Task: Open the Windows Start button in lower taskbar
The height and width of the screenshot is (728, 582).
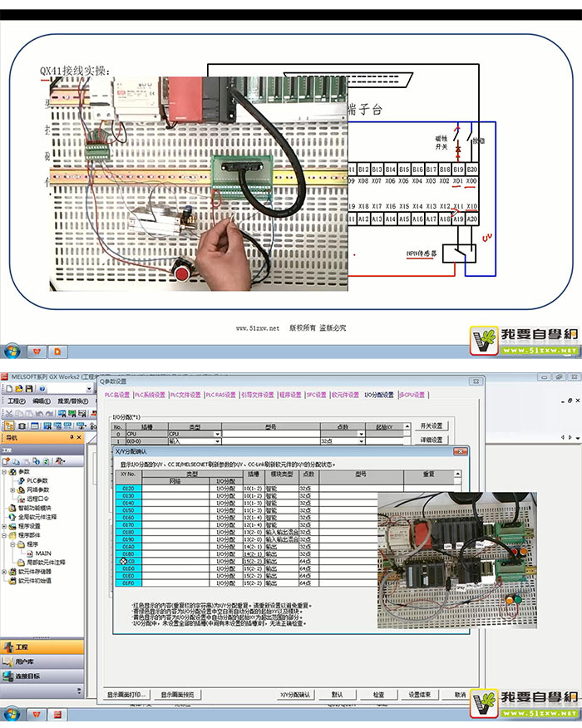Action: (12, 714)
